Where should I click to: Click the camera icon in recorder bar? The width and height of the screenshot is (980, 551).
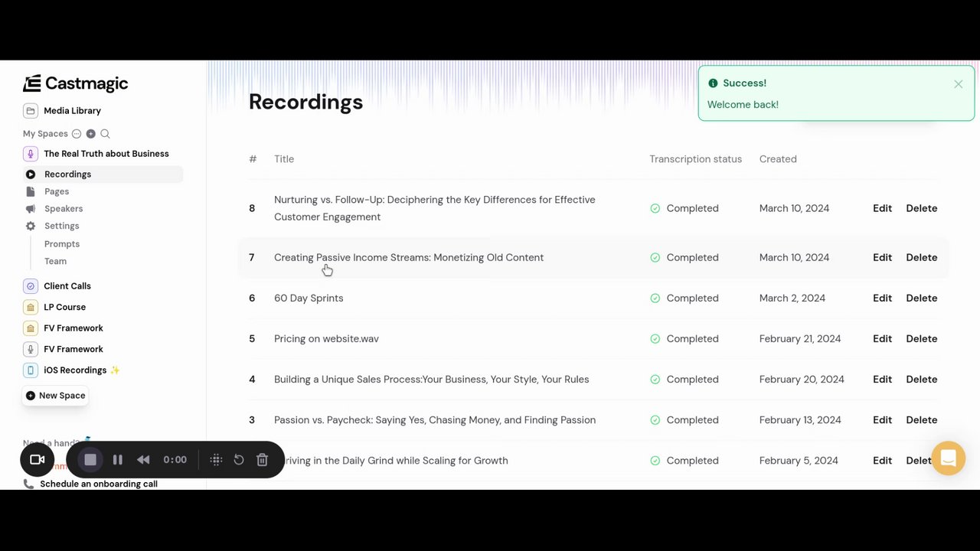pos(38,460)
